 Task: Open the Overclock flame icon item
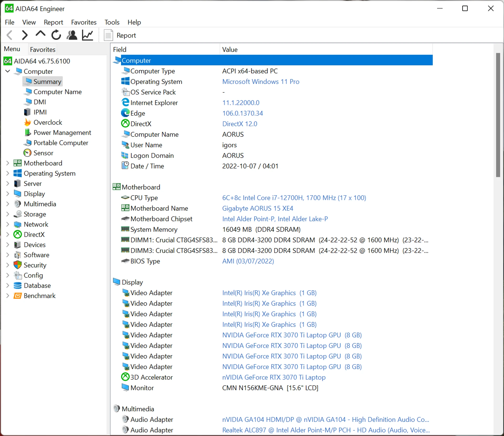[28, 122]
